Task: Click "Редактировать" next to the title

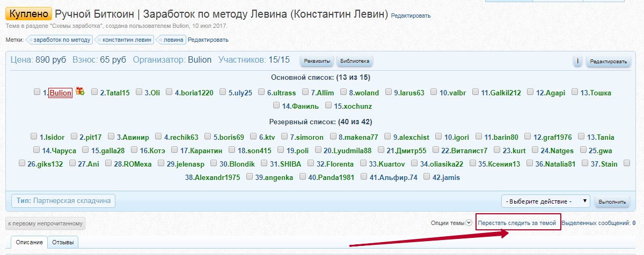Action: (x=411, y=16)
